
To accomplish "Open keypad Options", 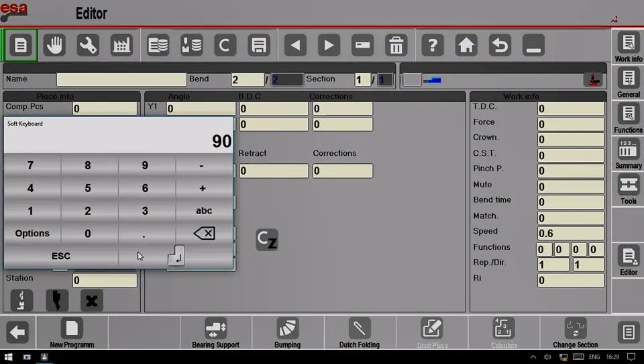I will pos(32,233).
